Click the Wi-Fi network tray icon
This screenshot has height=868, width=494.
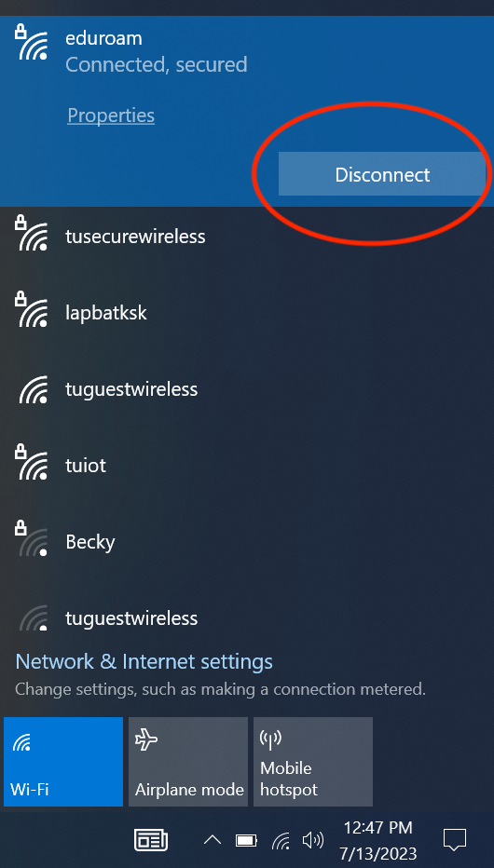coord(281,841)
